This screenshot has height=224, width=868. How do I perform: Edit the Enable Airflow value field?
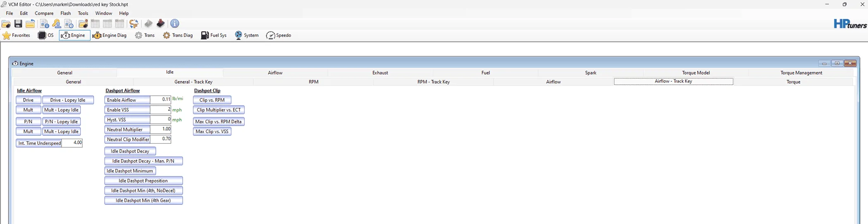pyautogui.click(x=160, y=100)
